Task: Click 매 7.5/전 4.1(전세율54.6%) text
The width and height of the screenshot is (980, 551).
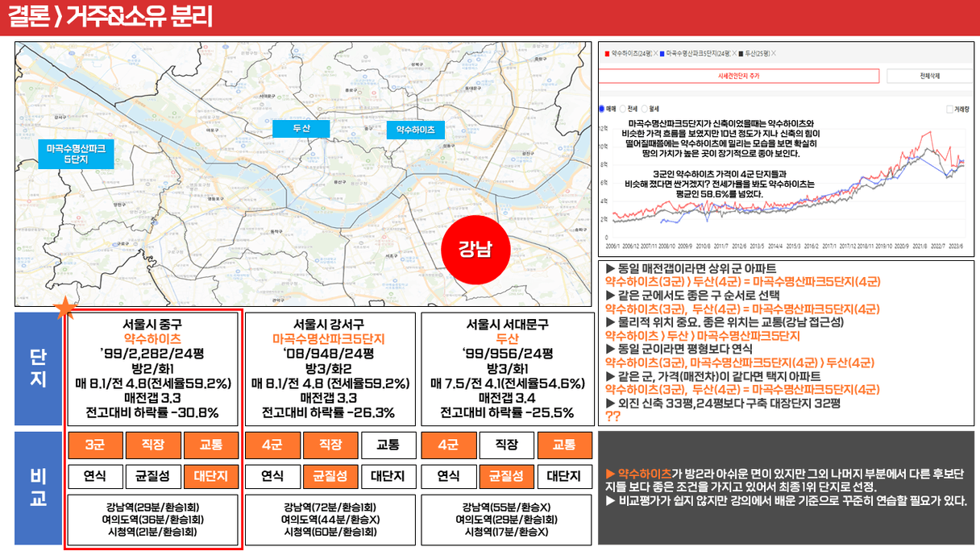Action: tap(507, 383)
